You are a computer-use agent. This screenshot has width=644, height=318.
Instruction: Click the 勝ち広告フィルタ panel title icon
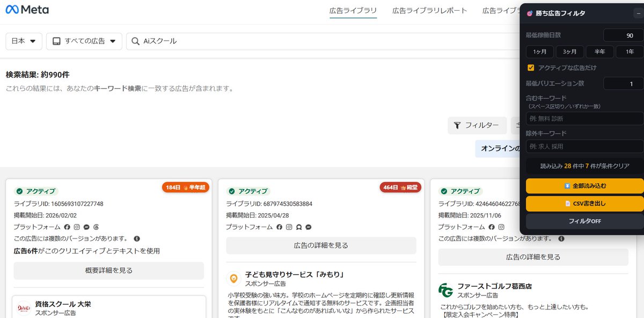coord(530,13)
